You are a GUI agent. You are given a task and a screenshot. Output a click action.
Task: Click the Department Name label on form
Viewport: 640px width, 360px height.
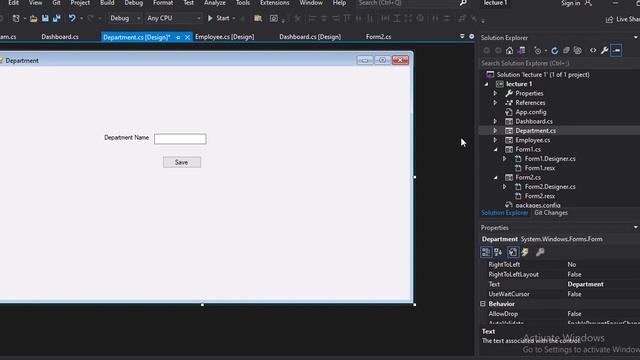coord(127,138)
